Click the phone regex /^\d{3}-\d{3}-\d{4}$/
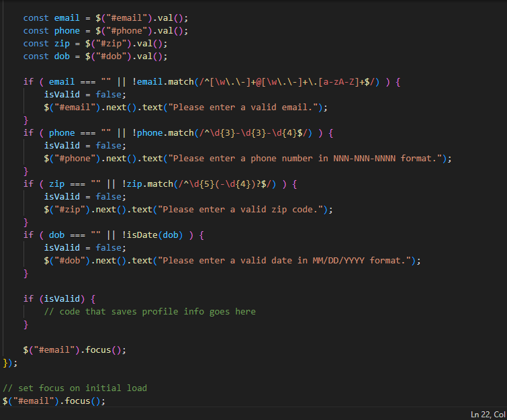 253,133
